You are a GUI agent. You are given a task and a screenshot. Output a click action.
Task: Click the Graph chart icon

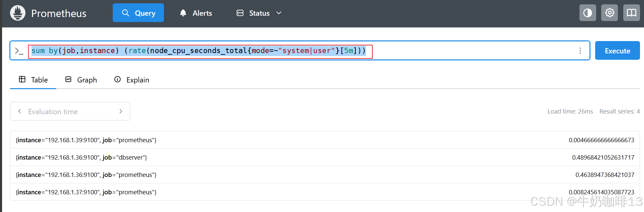coord(68,79)
